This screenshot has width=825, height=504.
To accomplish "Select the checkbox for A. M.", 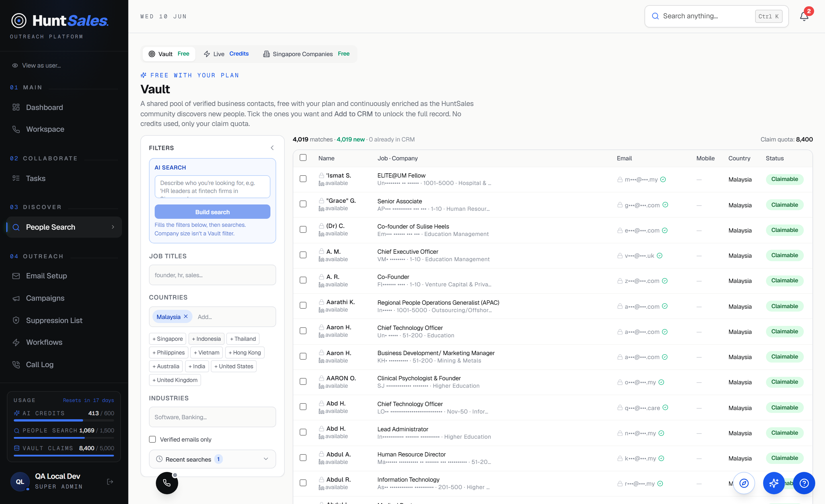I will point(303,255).
